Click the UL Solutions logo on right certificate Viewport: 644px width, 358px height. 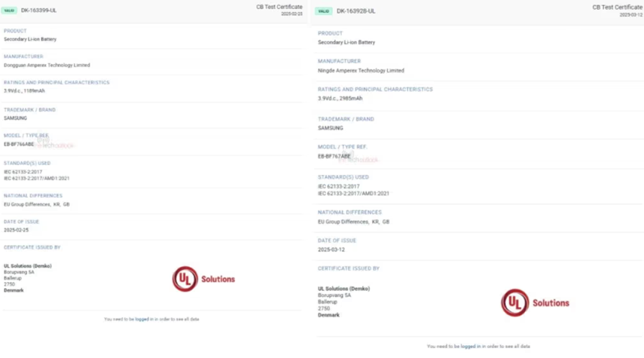click(535, 303)
